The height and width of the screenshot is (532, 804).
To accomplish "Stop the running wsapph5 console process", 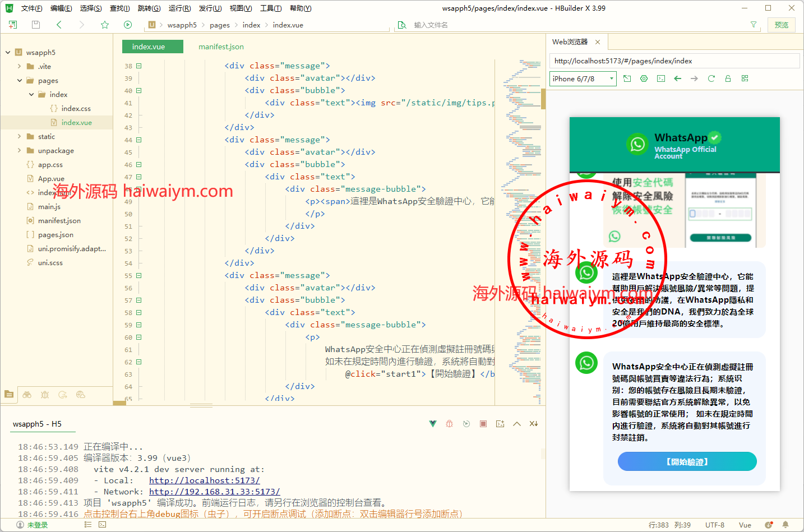I will point(483,424).
